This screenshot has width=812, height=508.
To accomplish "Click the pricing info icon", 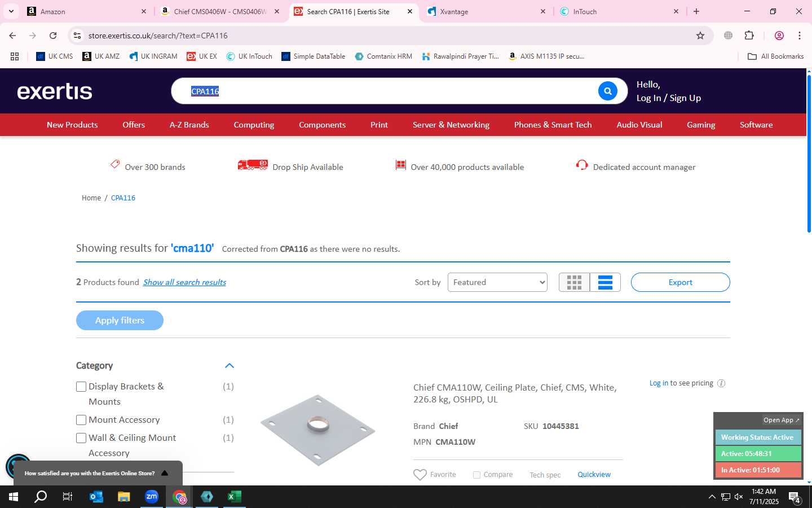I will [x=721, y=383].
